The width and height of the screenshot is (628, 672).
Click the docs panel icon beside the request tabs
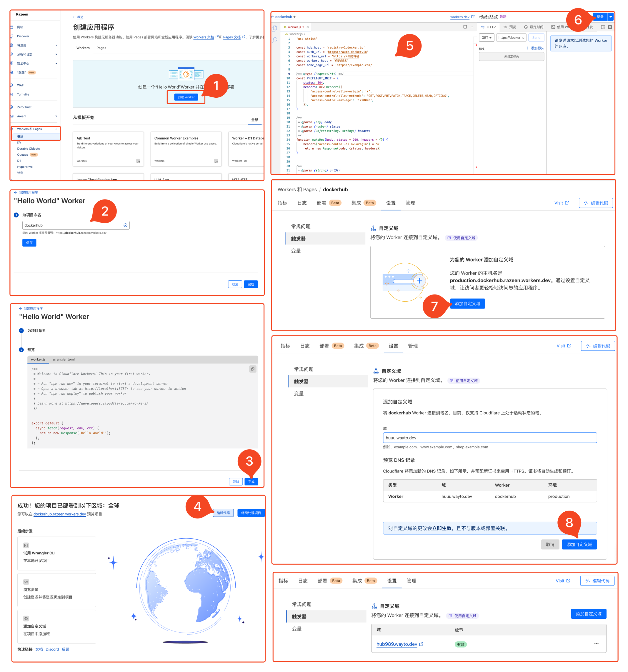tap(603, 27)
